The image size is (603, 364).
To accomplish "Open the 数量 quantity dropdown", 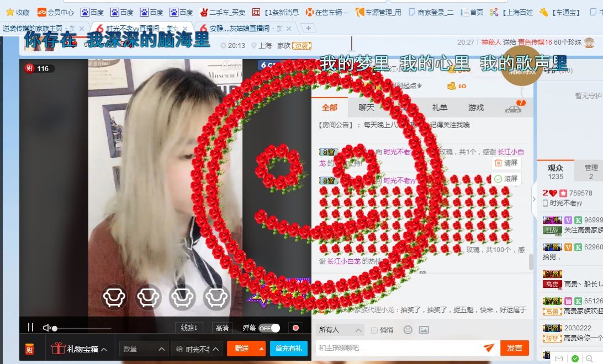I will 144,349.
